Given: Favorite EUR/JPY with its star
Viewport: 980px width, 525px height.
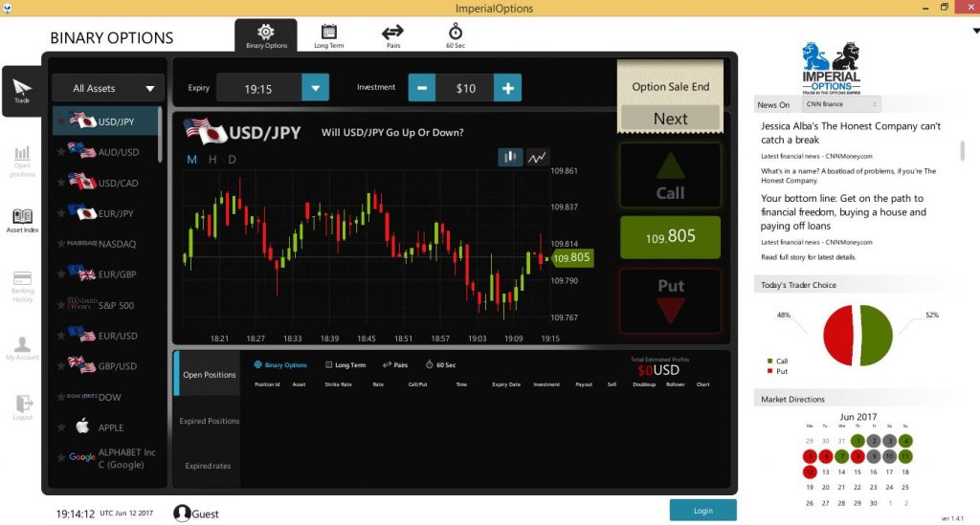Looking at the screenshot, I should pos(61,213).
